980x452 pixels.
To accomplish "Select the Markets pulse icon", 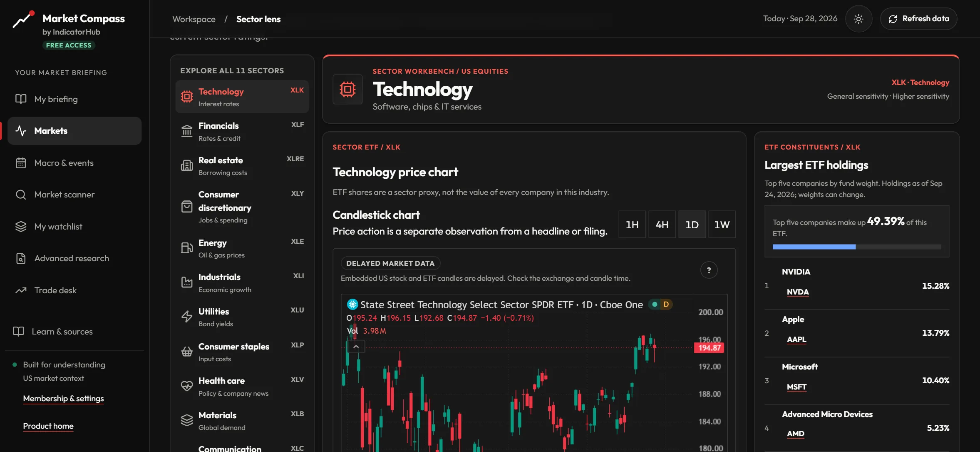I will pyautogui.click(x=21, y=131).
